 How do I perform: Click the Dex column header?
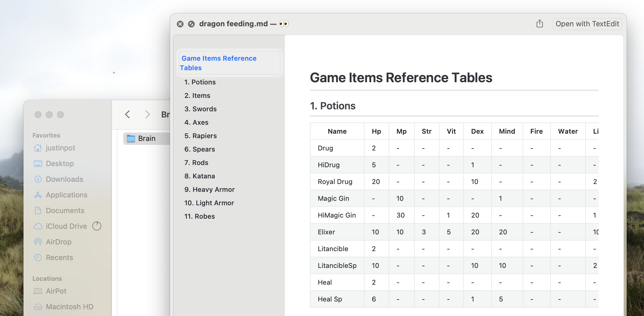point(477,131)
